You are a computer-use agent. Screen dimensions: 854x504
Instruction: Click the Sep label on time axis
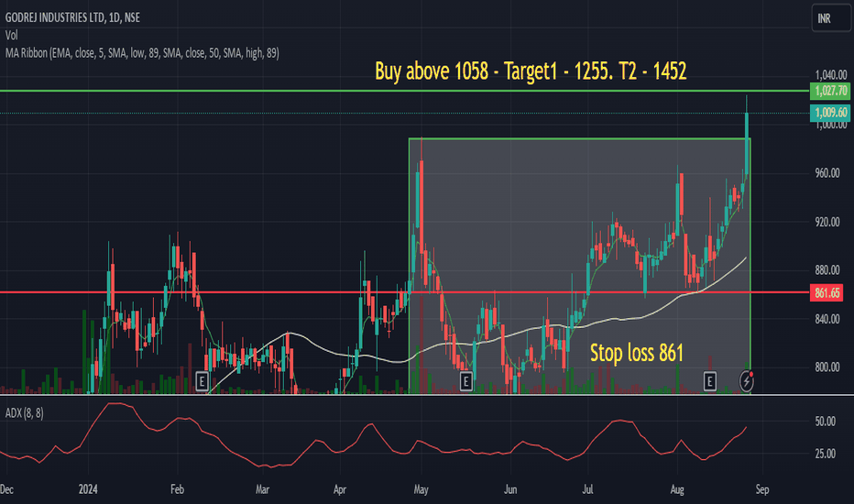pos(762,489)
